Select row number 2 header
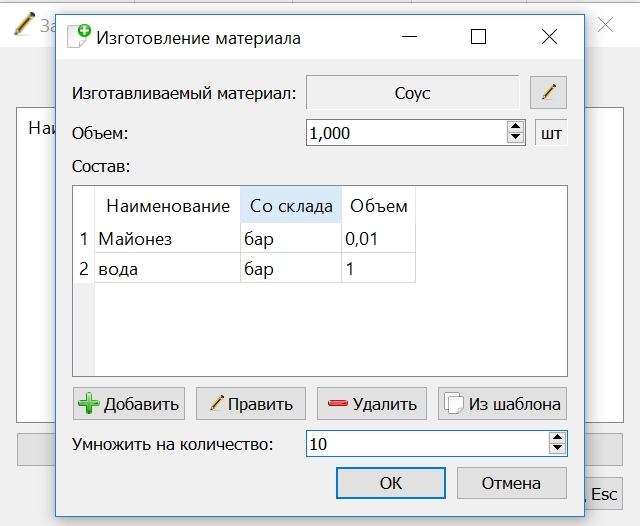Screen dimensions: 640x526 pos(84,268)
